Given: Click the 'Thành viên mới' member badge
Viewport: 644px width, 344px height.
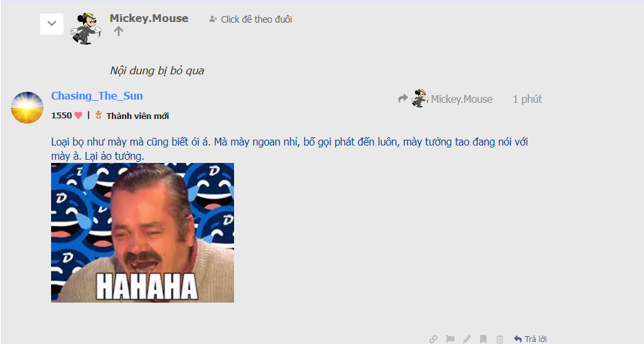Looking at the screenshot, I should coord(138,116).
